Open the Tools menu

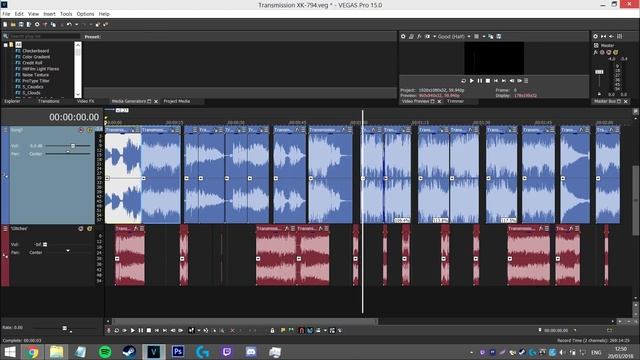point(66,14)
